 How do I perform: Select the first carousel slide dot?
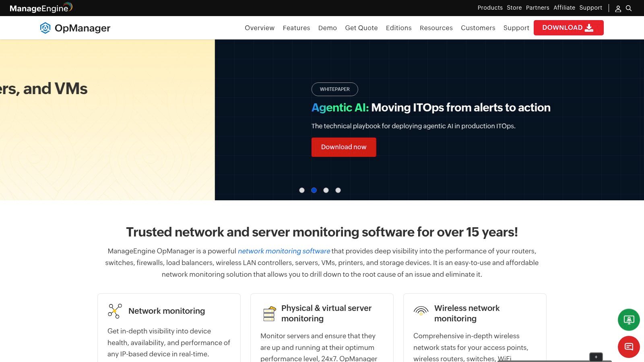point(302,190)
